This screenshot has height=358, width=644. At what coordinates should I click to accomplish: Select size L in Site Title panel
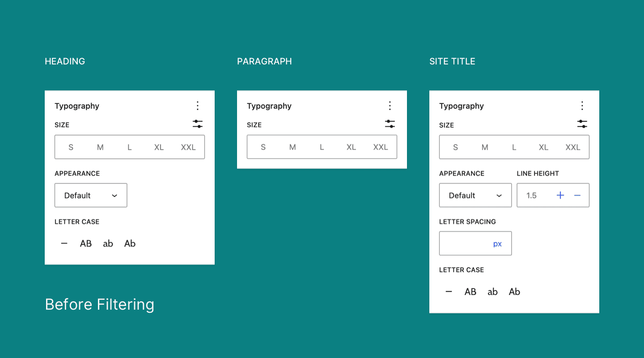(514, 147)
